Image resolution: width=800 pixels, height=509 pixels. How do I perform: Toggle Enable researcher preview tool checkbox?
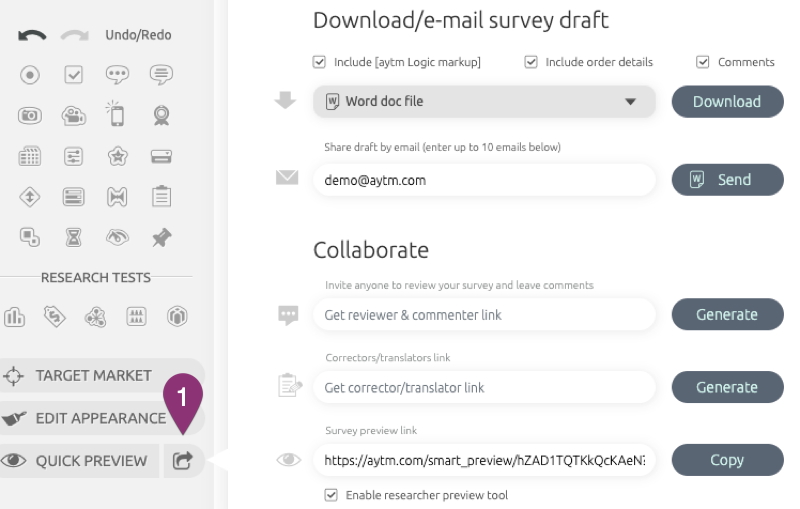(x=331, y=495)
